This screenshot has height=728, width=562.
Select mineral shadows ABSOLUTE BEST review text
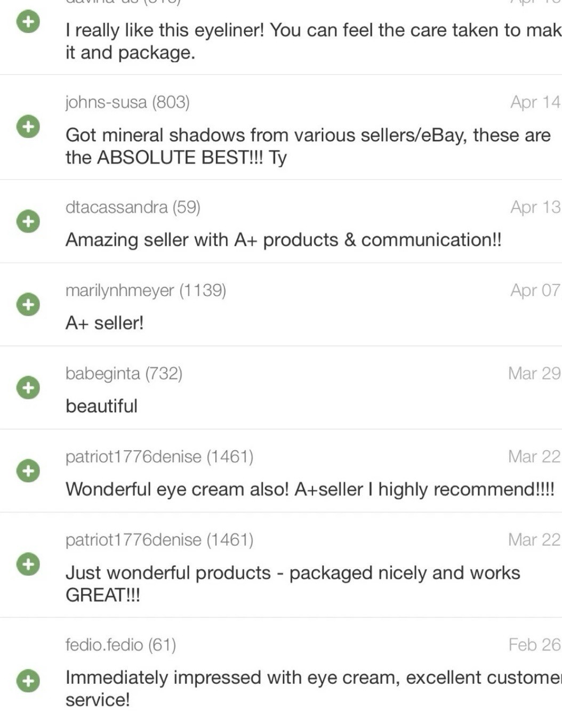308,146
